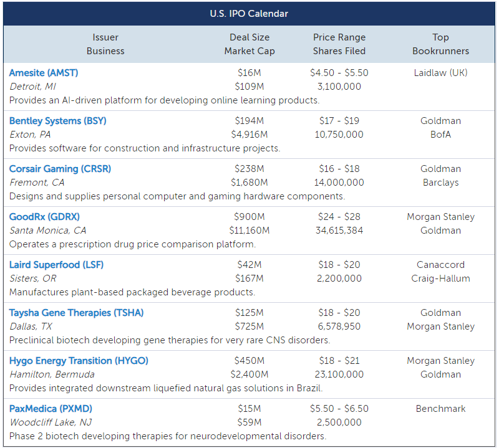Screen dimensions: 499x448
Task: Select Taysha deal size $125M
Action: (x=249, y=313)
